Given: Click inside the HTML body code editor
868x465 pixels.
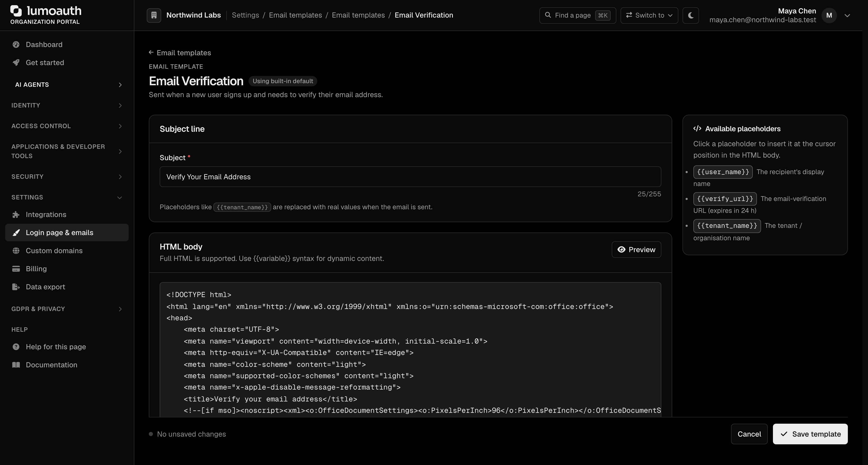Looking at the screenshot, I should (410, 350).
